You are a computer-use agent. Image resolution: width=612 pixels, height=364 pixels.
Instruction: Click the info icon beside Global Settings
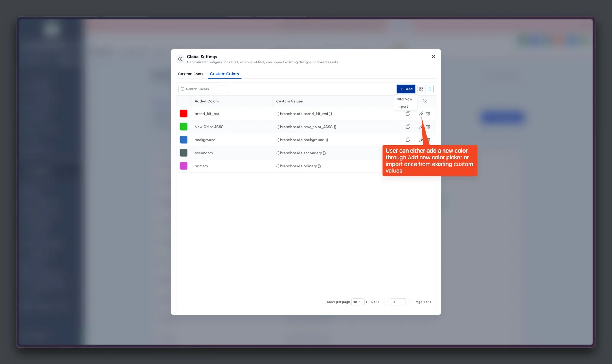tap(180, 59)
